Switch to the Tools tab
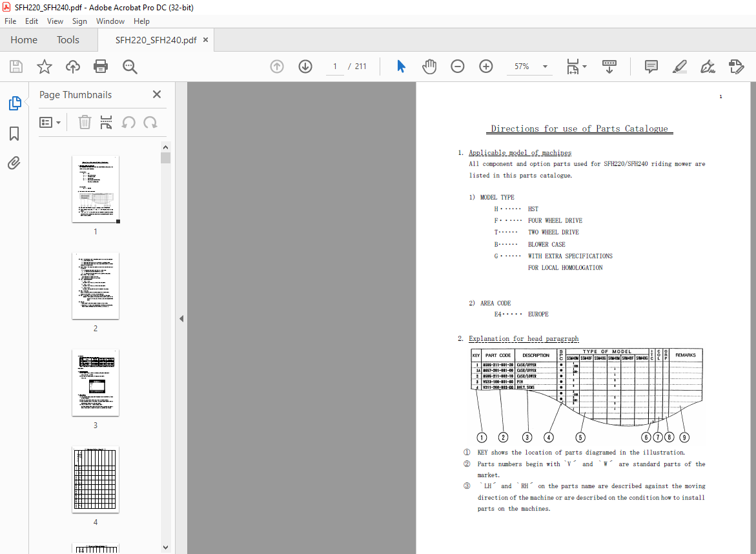Image resolution: width=756 pixels, height=554 pixels. tap(68, 40)
